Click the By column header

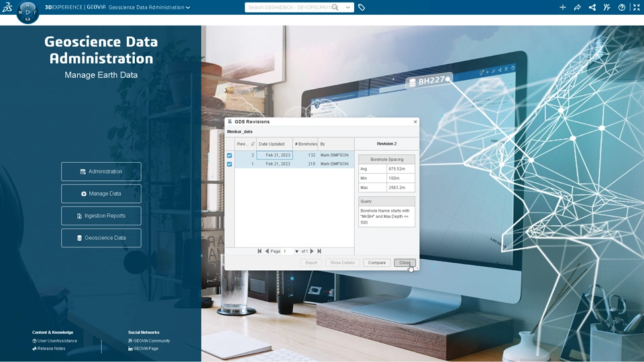pos(336,144)
